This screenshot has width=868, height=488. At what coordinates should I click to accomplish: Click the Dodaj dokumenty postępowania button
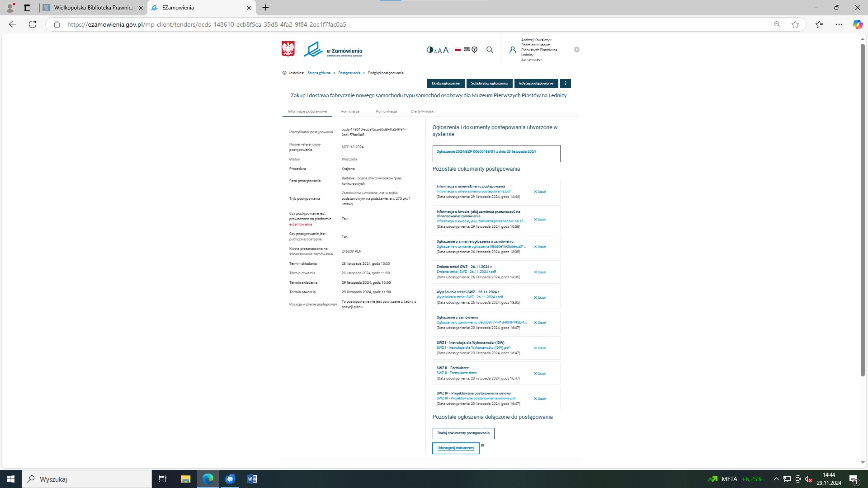pos(463,433)
